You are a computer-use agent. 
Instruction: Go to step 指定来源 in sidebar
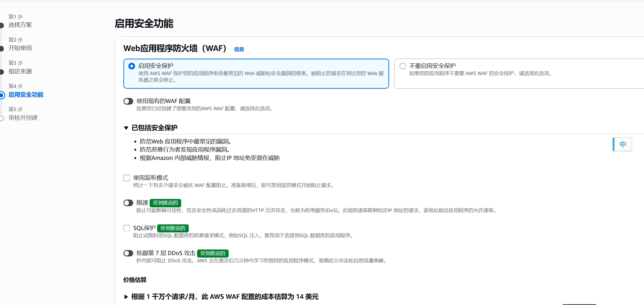click(x=20, y=71)
